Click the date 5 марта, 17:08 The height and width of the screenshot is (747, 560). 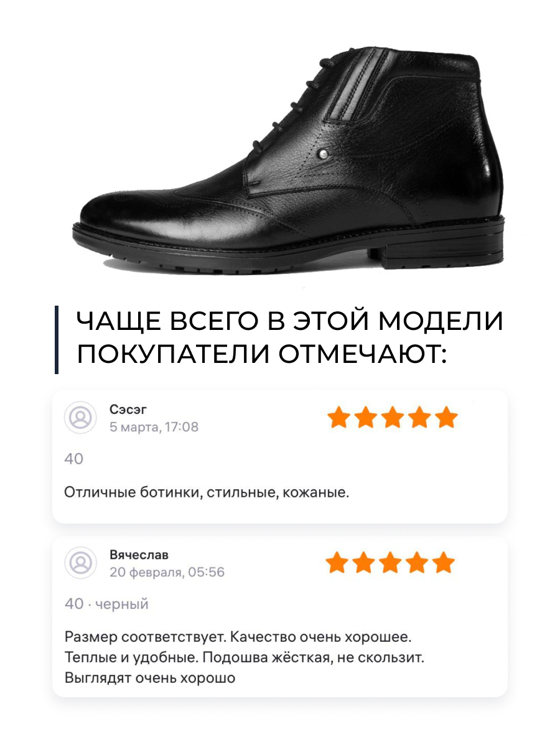[x=154, y=427]
